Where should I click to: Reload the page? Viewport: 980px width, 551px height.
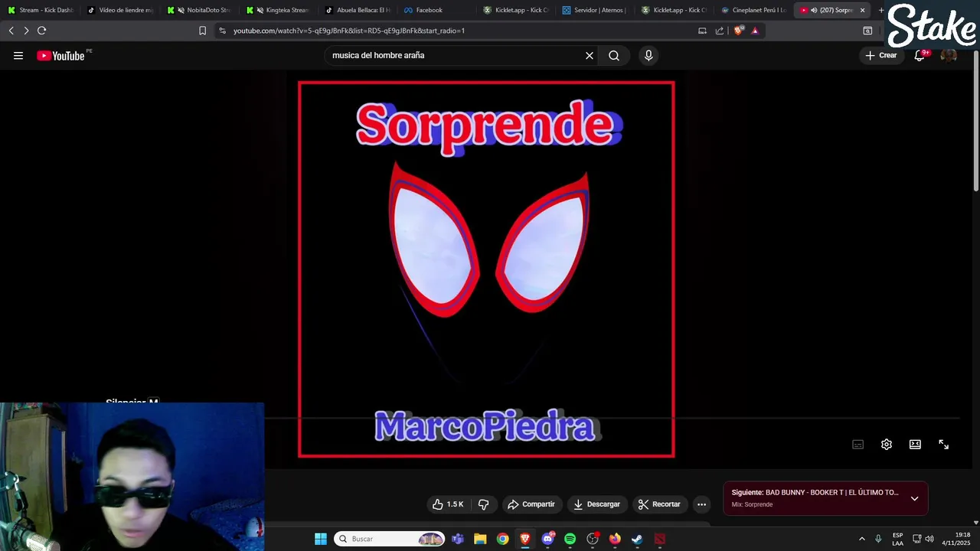point(42,31)
